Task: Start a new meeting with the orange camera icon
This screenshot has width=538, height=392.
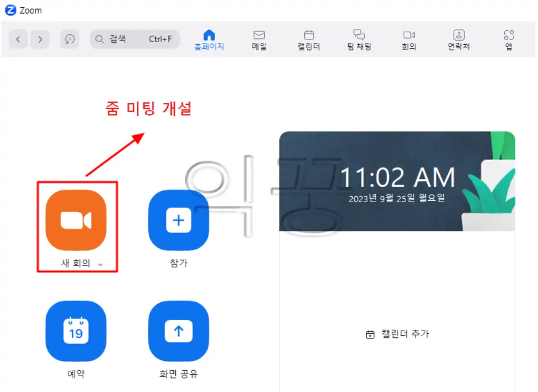Action: click(x=76, y=220)
